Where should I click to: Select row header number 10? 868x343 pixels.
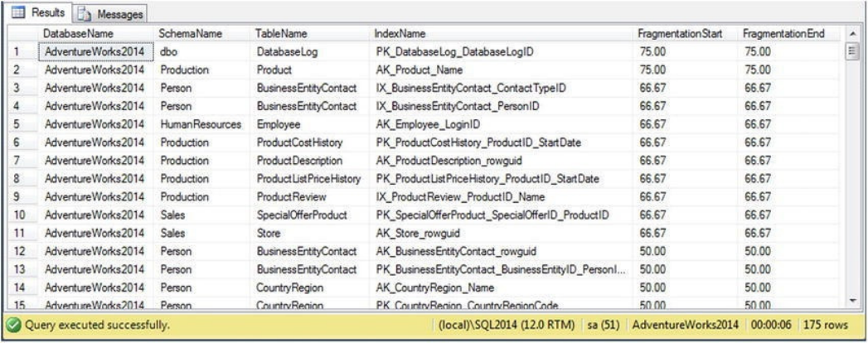click(23, 215)
